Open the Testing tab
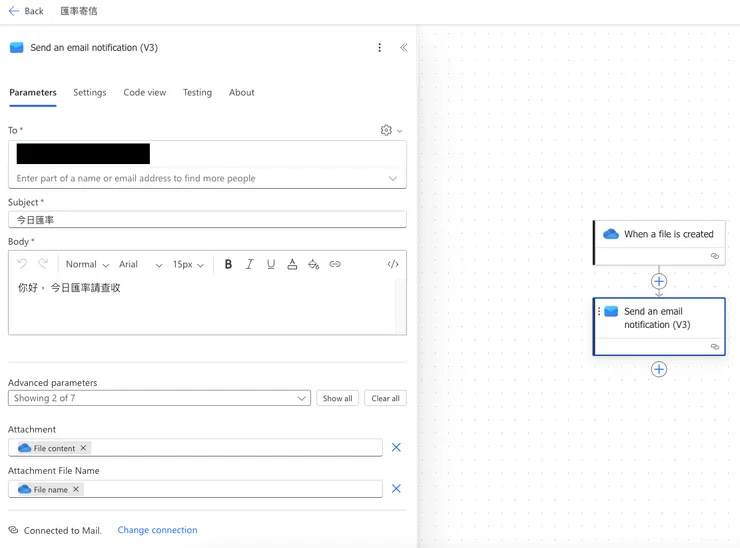The width and height of the screenshot is (740, 548). [x=197, y=93]
